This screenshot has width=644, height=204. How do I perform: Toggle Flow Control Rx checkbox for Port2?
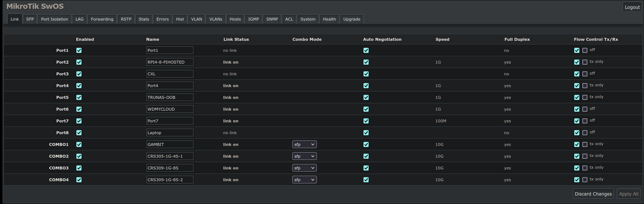tap(585, 62)
